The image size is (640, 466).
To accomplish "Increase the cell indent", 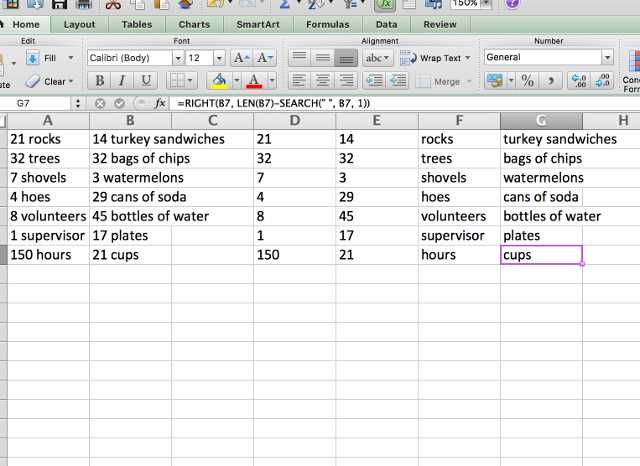I will coord(374,80).
